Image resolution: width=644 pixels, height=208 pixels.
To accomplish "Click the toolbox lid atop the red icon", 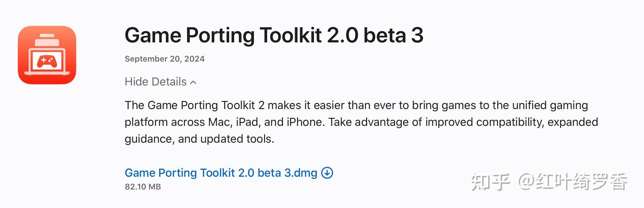I will point(47,36).
